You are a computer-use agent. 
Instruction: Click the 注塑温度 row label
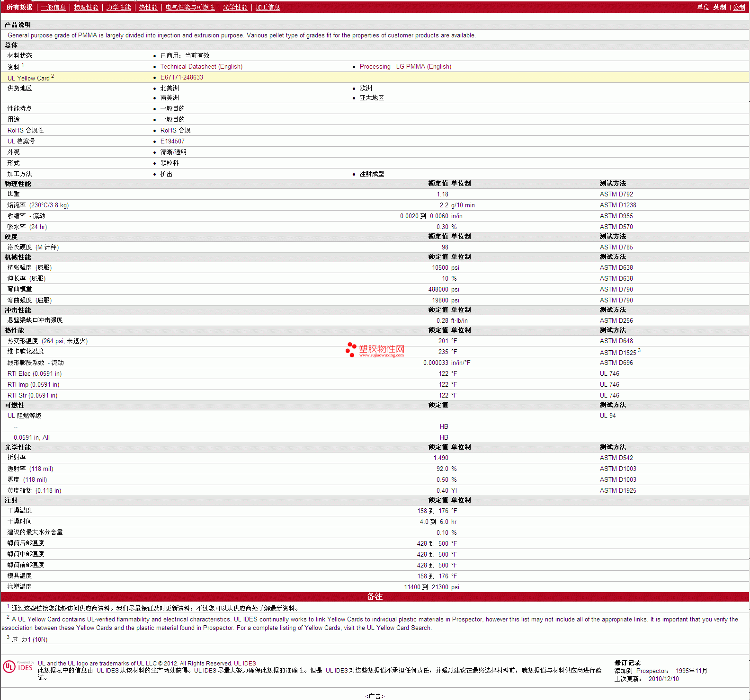[19, 587]
